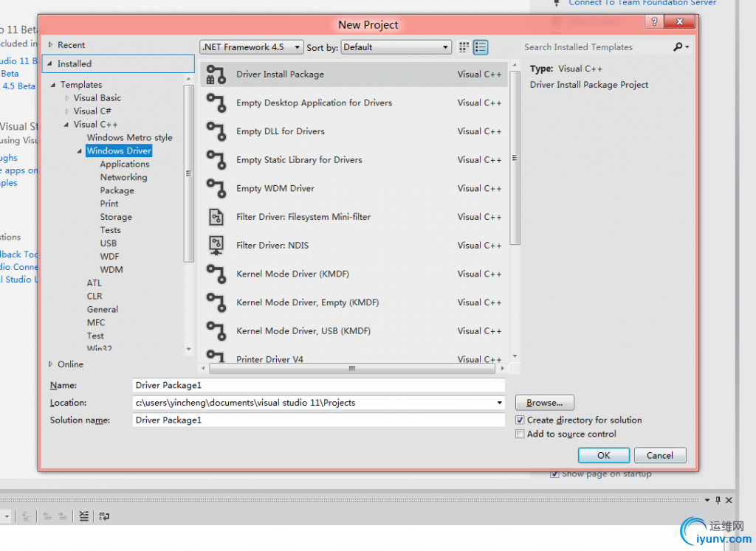The width and height of the screenshot is (756, 551).
Task: Click the Kernel Mode Driver (KMDF) icon
Action: 216,274
